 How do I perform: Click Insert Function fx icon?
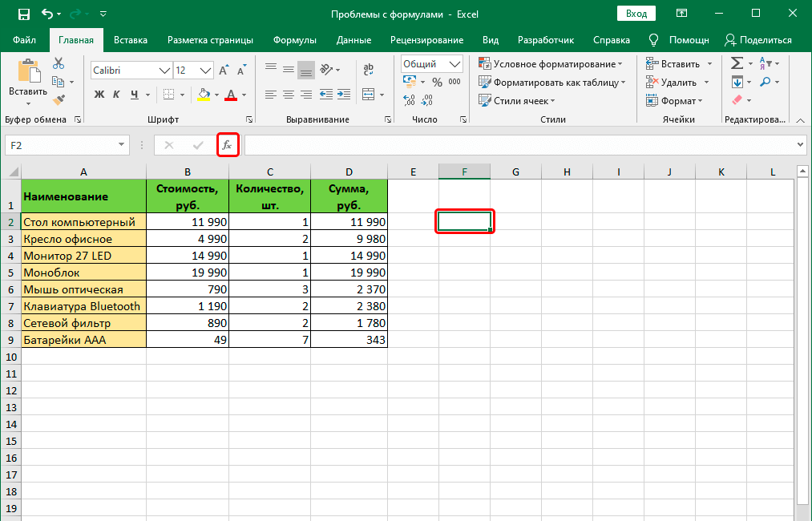point(227,146)
